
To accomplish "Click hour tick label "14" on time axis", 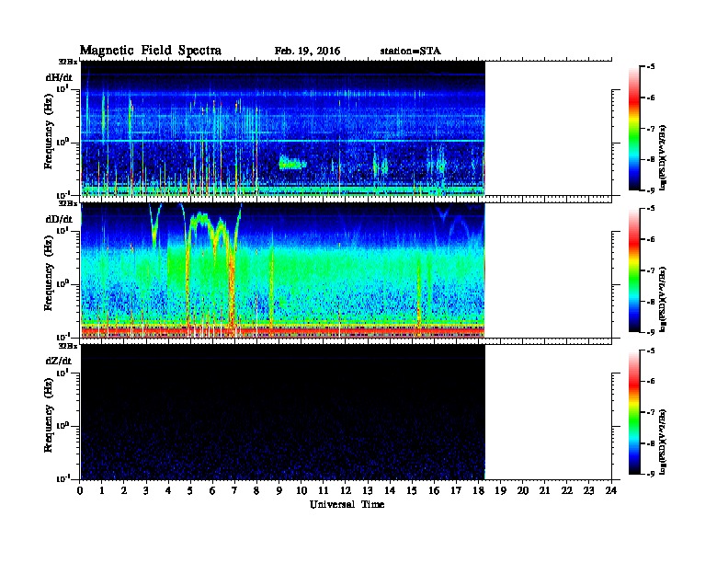I will coord(390,491).
